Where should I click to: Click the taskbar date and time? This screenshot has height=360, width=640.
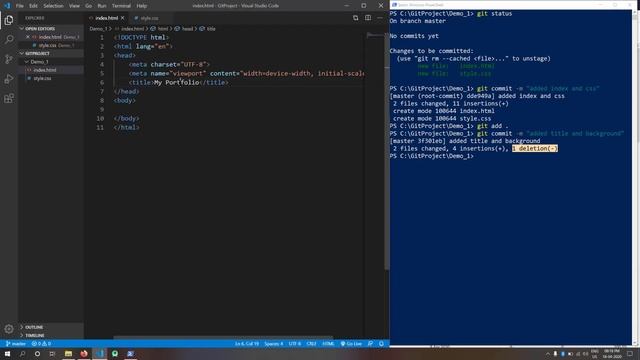click(611, 353)
